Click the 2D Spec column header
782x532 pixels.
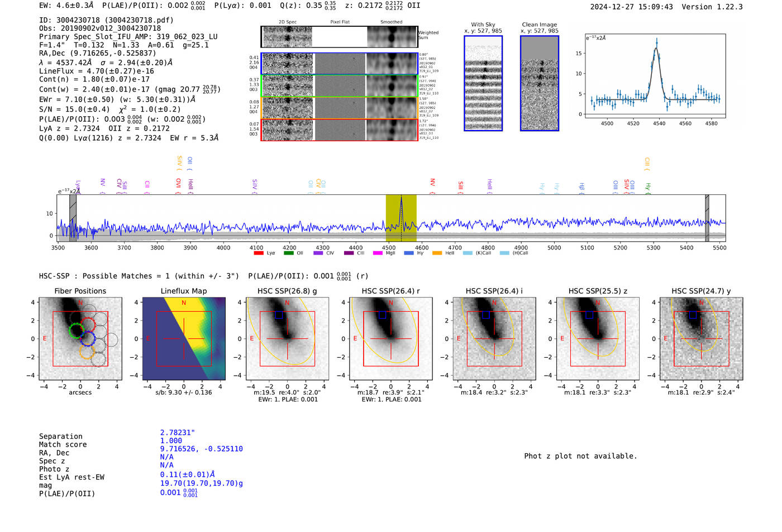(288, 22)
